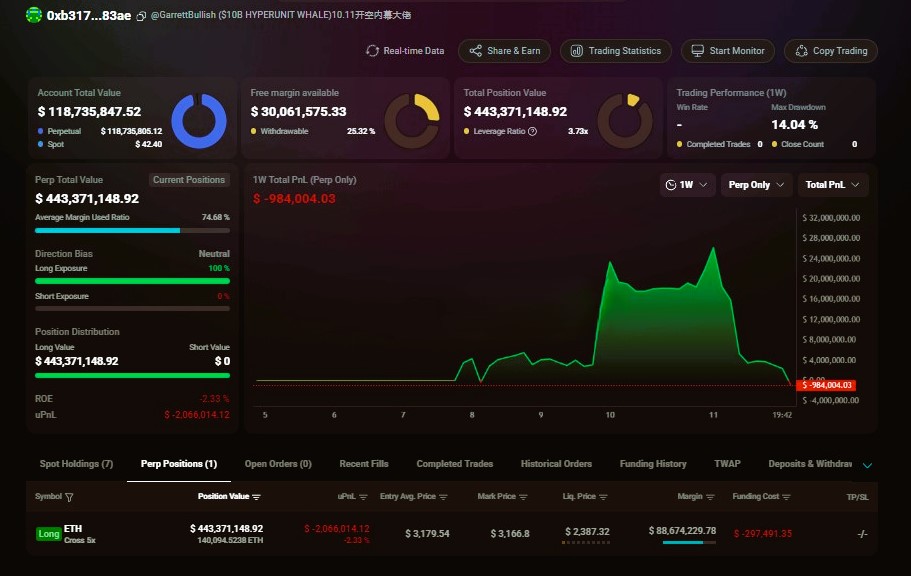Open Trading Statistics
This screenshot has width=911, height=576.
pos(616,51)
